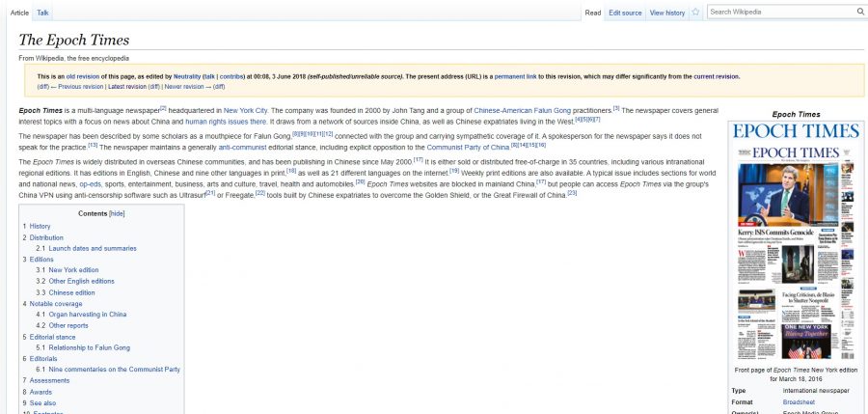Open citation reference 20
Viewport: 868px width, 414px height.
click(x=360, y=181)
